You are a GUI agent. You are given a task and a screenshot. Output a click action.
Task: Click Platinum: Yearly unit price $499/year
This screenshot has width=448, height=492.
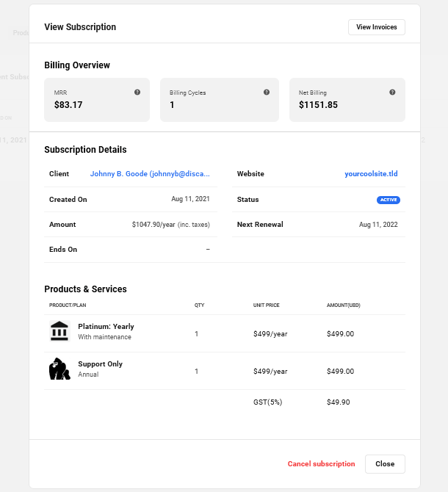click(270, 334)
